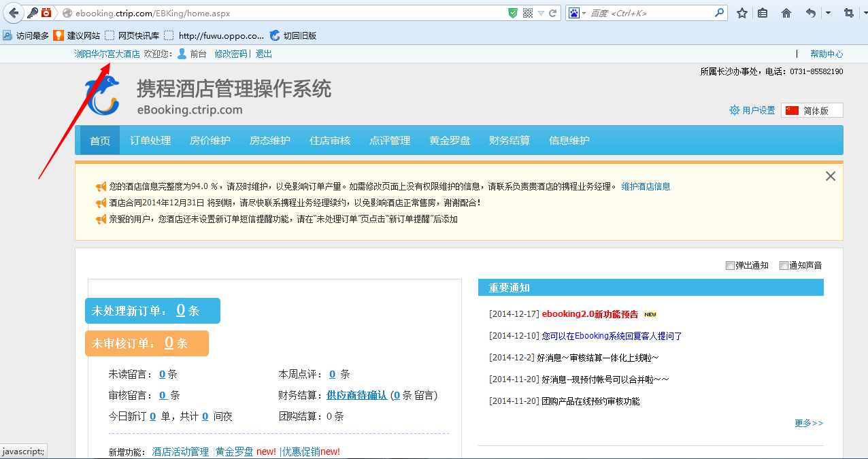Go to browser home page icon
Image resolution: width=868 pixels, height=459 pixels.
pyautogui.click(x=786, y=13)
